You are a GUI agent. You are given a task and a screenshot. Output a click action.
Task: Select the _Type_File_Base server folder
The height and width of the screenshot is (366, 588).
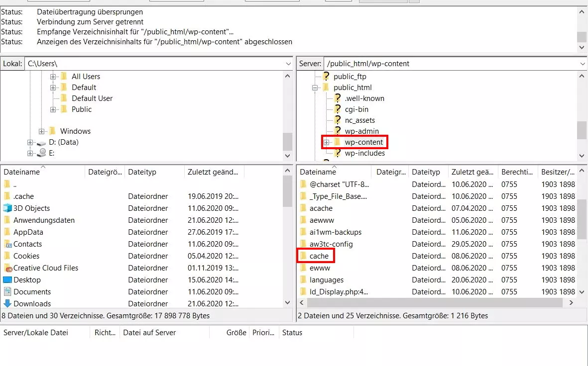point(339,196)
